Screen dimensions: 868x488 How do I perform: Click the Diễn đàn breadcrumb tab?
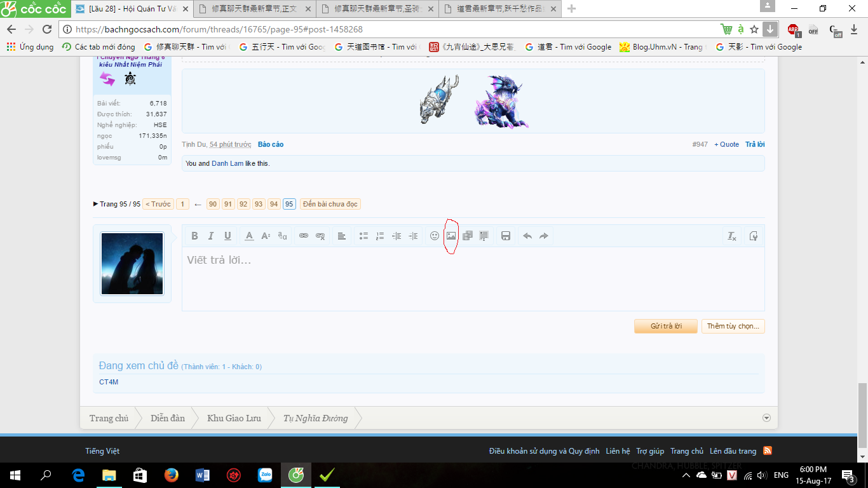(166, 418)
